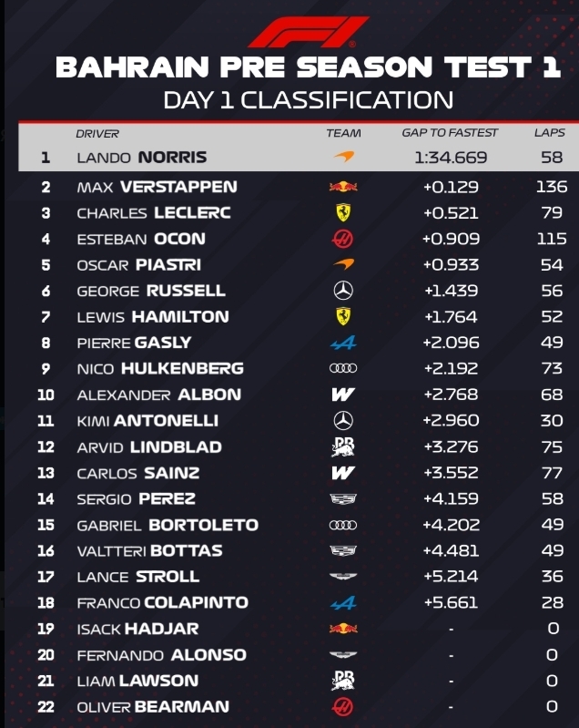Select the Williams logo next to Alexander Albon
Viewport: 579px width, 728px height.
point(343,395)
